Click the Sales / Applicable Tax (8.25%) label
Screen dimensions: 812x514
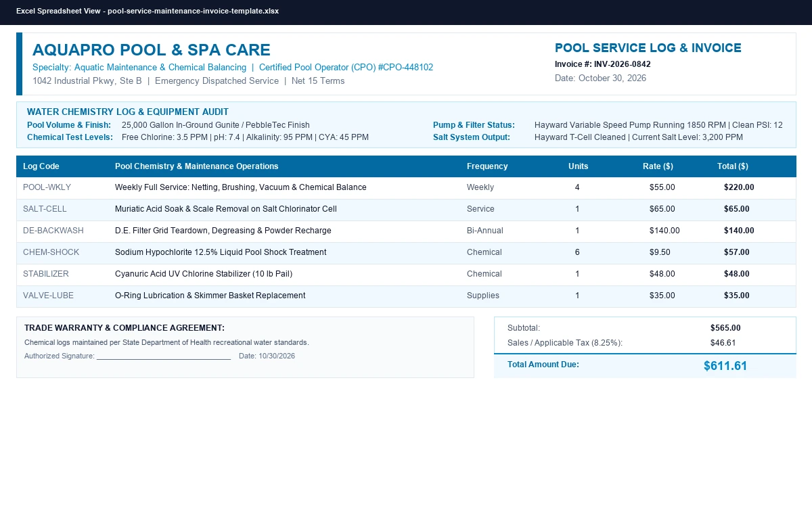point(565,343)
